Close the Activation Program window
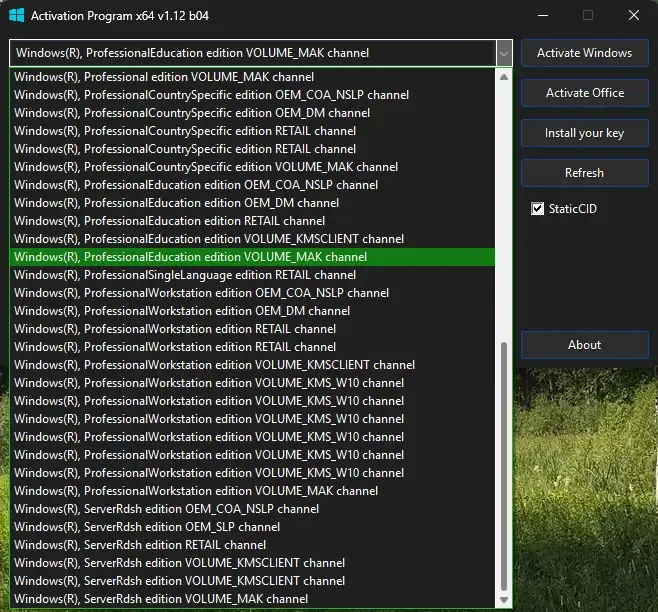 click(x=634, y=16)
